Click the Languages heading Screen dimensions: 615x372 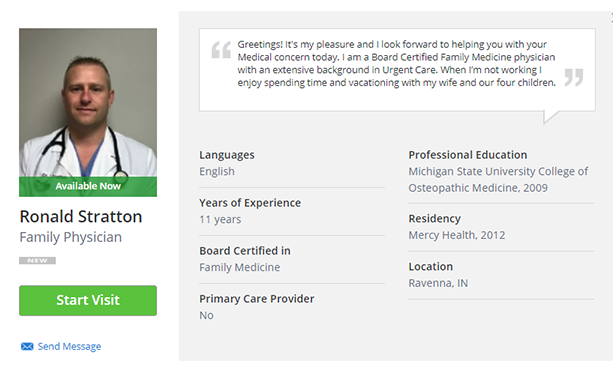click(x=227, y=155)
